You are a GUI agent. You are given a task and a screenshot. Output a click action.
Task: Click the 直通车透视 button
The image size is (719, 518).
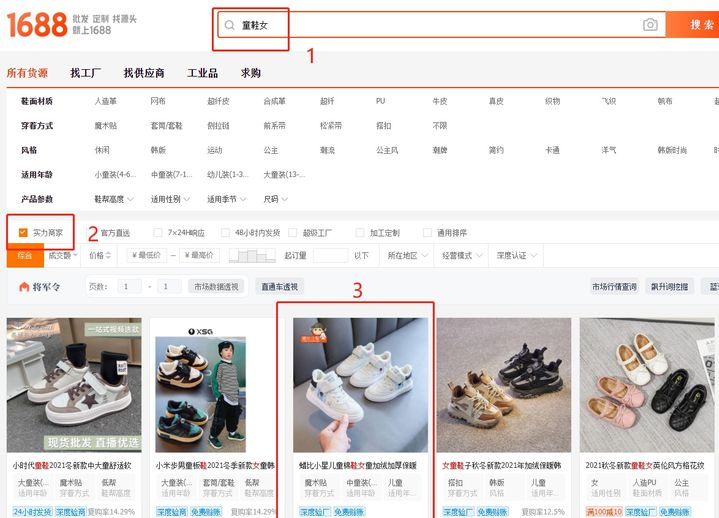[279, 287]
